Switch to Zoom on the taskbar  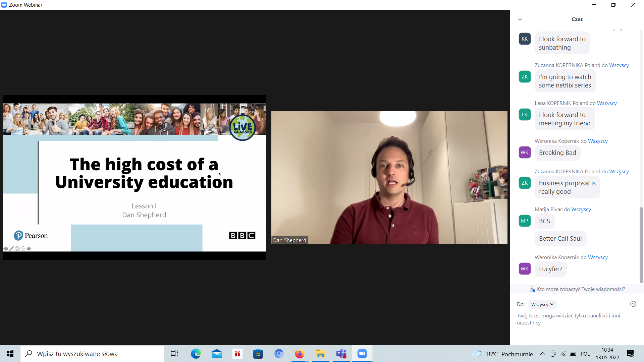click(x=362, y=354)
